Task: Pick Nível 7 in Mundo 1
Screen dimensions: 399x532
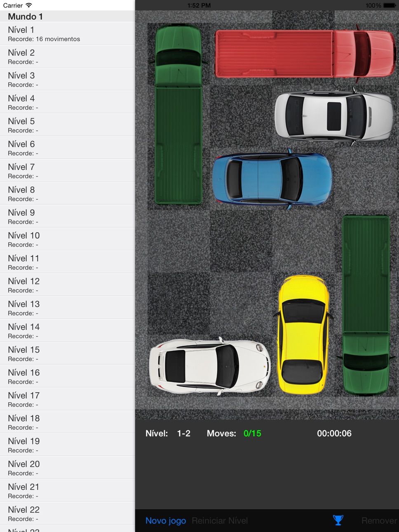Action: [67, 171]
